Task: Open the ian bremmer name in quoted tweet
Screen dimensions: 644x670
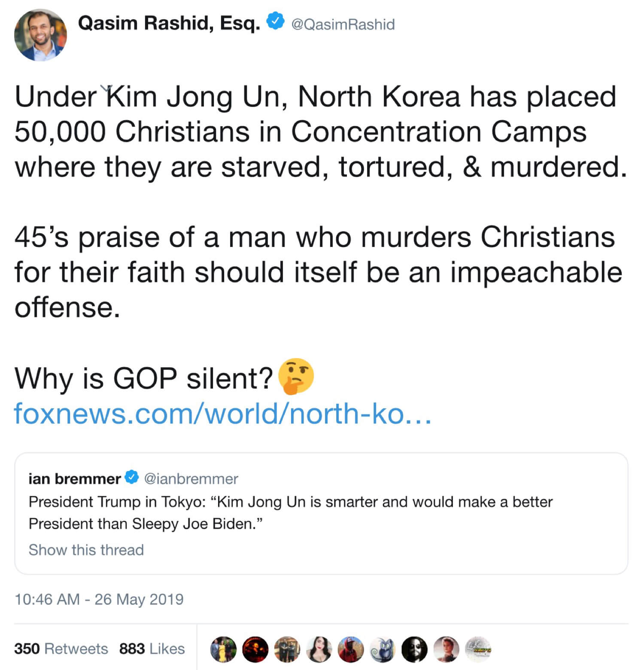Action: point(74,478)
